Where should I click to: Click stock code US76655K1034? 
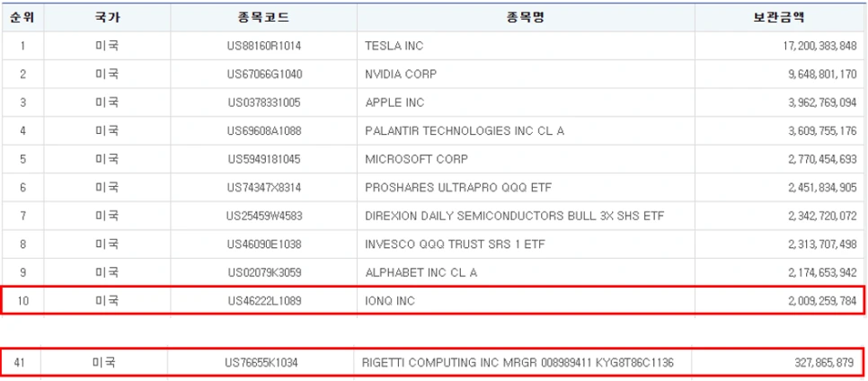click(261, 363)
